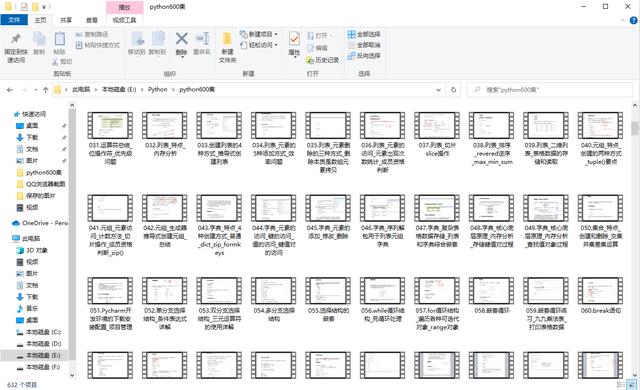Collapse the ribbon with the chevron
640x390 pixels.
(x=623, y=20)
